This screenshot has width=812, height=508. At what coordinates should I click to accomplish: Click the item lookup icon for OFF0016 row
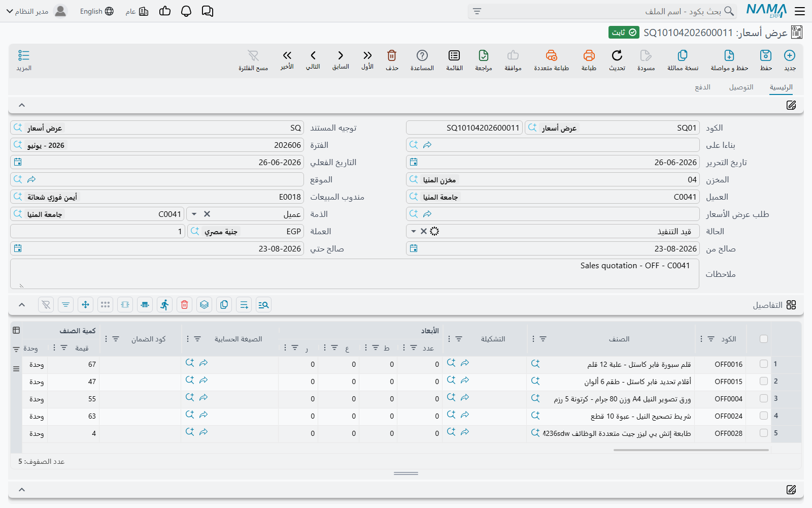(x=535, y=364)
